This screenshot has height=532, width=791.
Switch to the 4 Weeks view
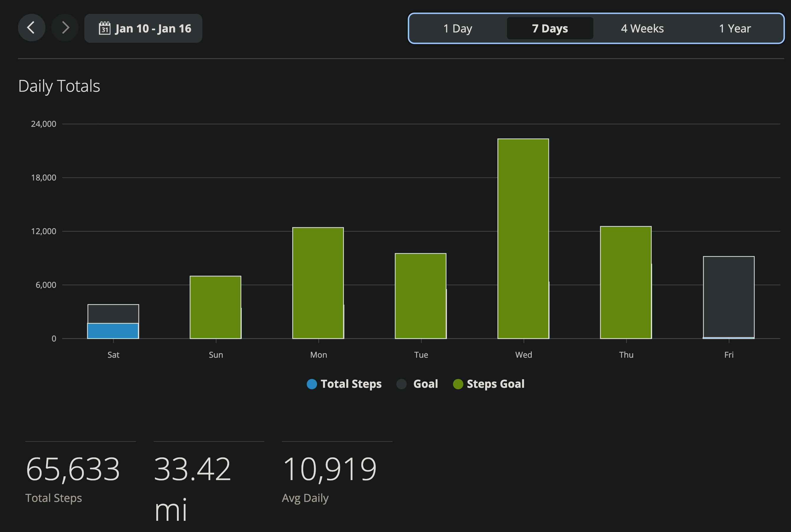pyautogui.click(x=642, y=29)
